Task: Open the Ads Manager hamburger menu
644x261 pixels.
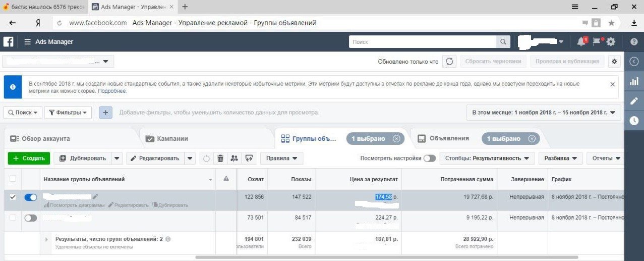Action: coord(27,42)
